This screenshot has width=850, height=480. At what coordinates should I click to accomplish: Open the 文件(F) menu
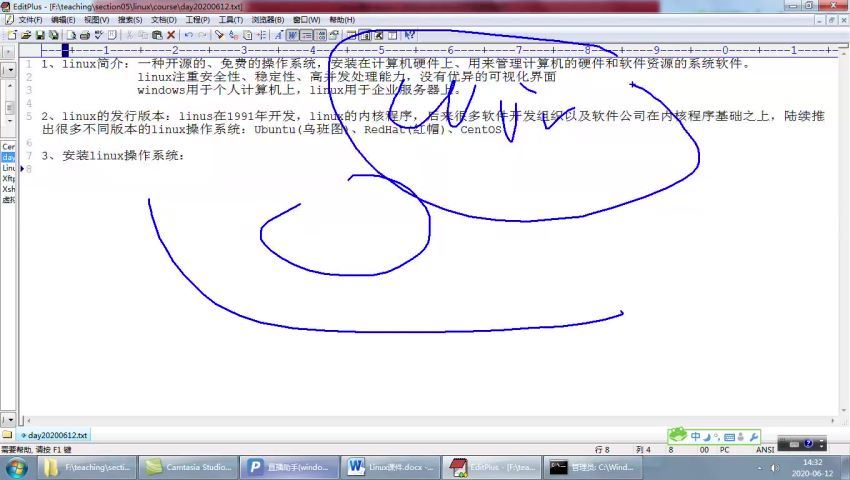pos(30,20)
